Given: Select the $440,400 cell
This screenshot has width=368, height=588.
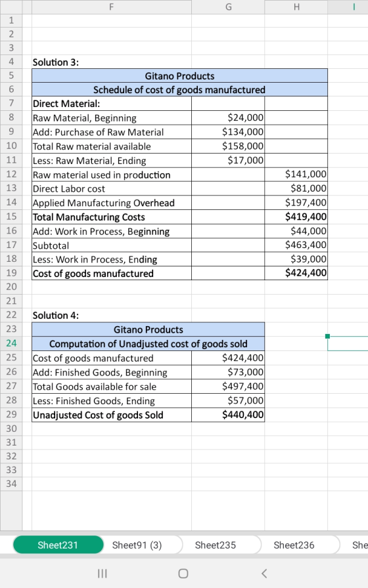Looking at the screenshot, I should click(228, 415).
